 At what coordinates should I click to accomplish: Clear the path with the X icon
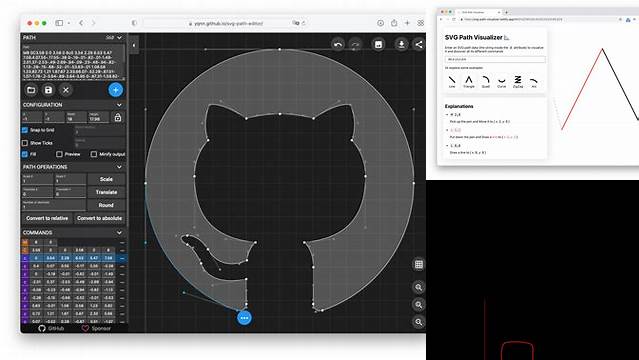(66, 90)
